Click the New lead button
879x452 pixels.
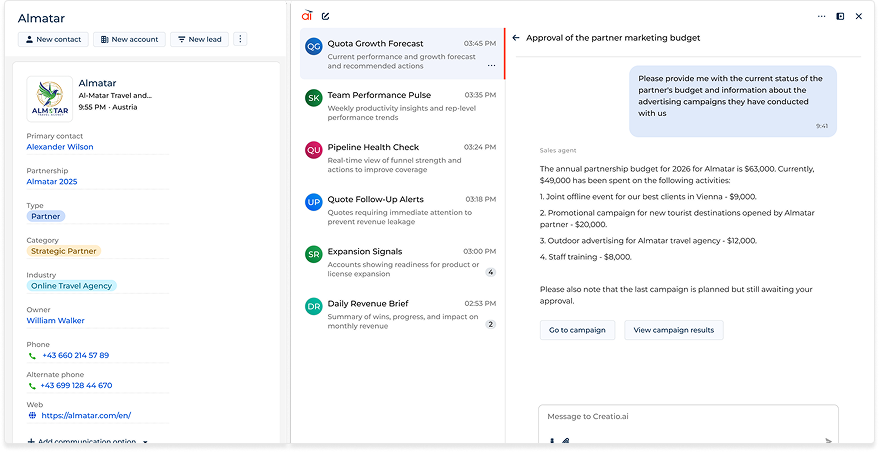click(198, 39)
